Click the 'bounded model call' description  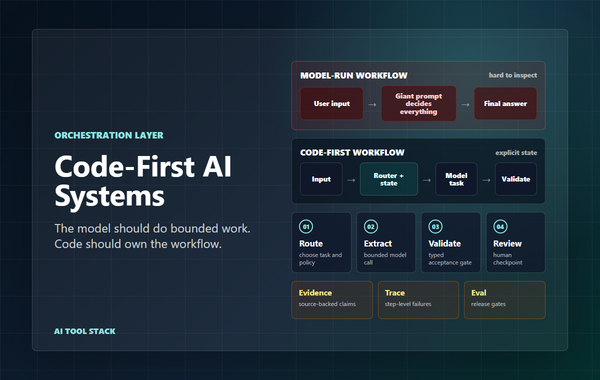(385, 259)
